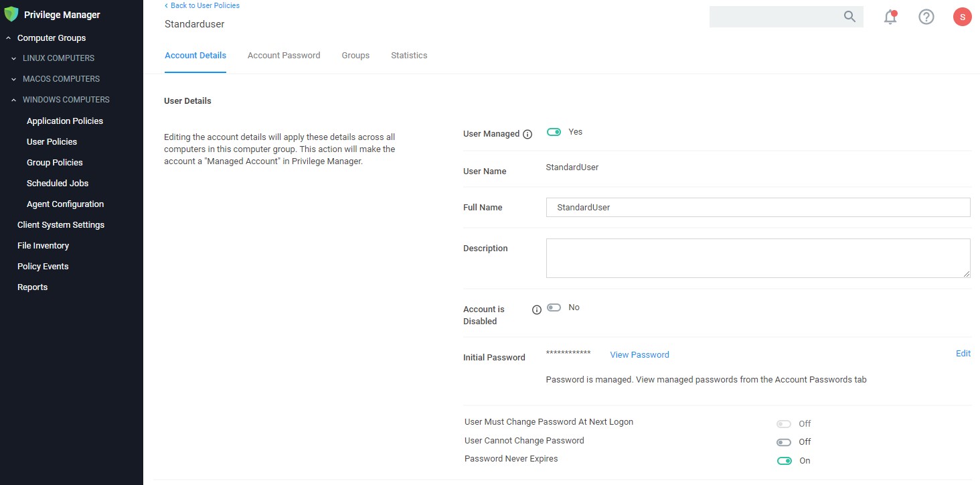The width and height of the screenshot is (980, 485).
Task: Toggle Password Never Expires switch
Action: pyautogui.click(x=784, y=461)
